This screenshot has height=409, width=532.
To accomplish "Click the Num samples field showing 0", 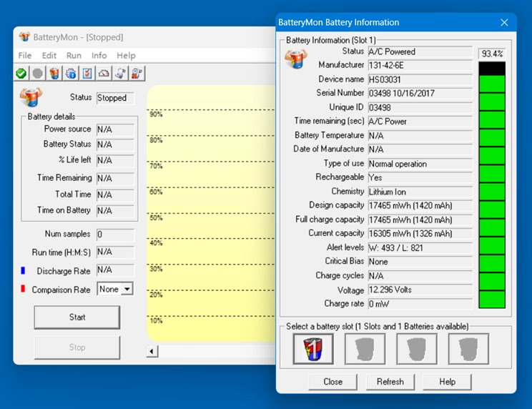I will tap(115, 235).
